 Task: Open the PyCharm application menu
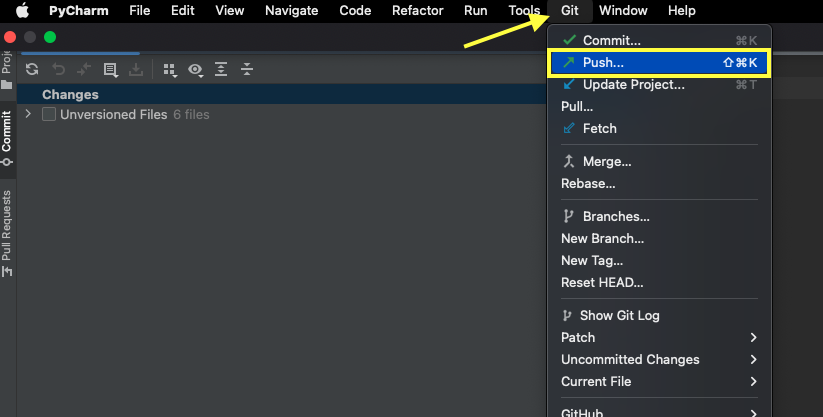[79, 11]
